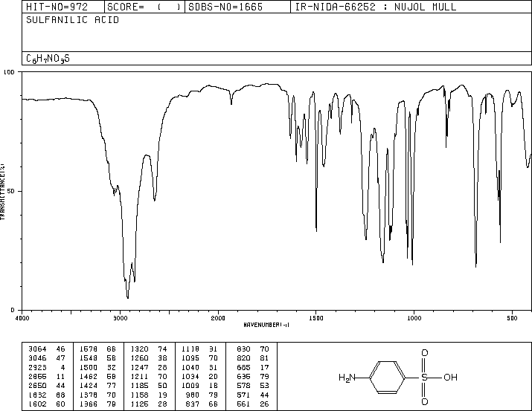Click the H2N group in the structure
The width and height of the screenshot is (532, 411).
tap(347, 378)
